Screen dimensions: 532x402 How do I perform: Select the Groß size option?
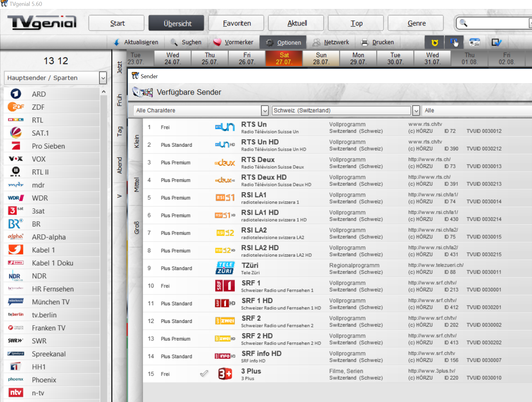tap(136, 228)
